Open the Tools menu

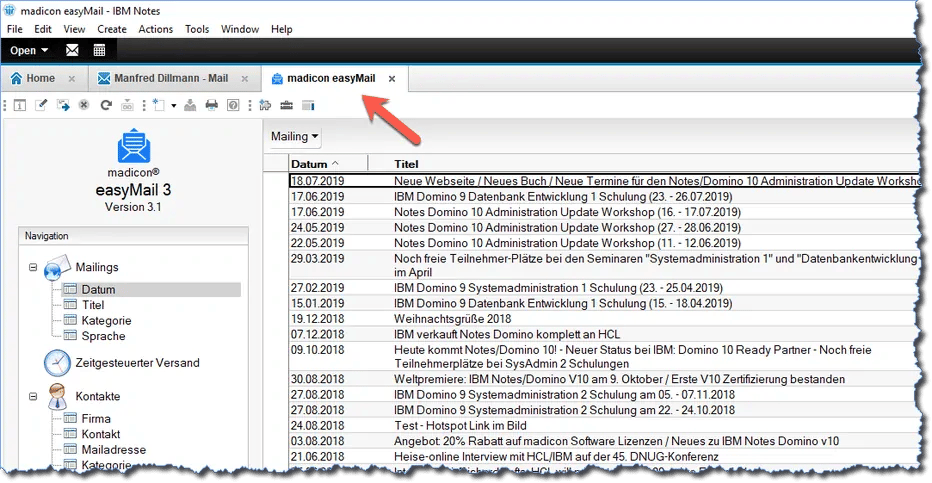[197, 29]
